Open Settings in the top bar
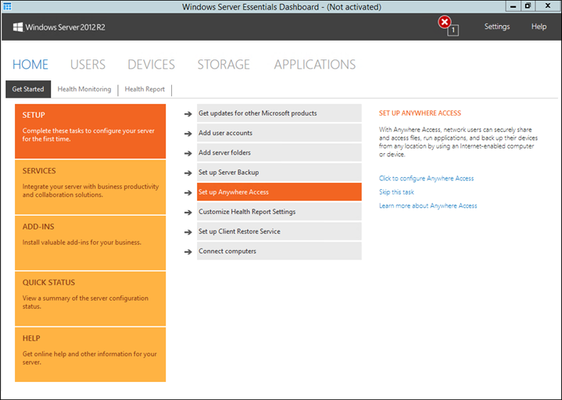Image resolution: width=562 pixels, height=400 pixels. pyautogui.click(x=497, y=27)
